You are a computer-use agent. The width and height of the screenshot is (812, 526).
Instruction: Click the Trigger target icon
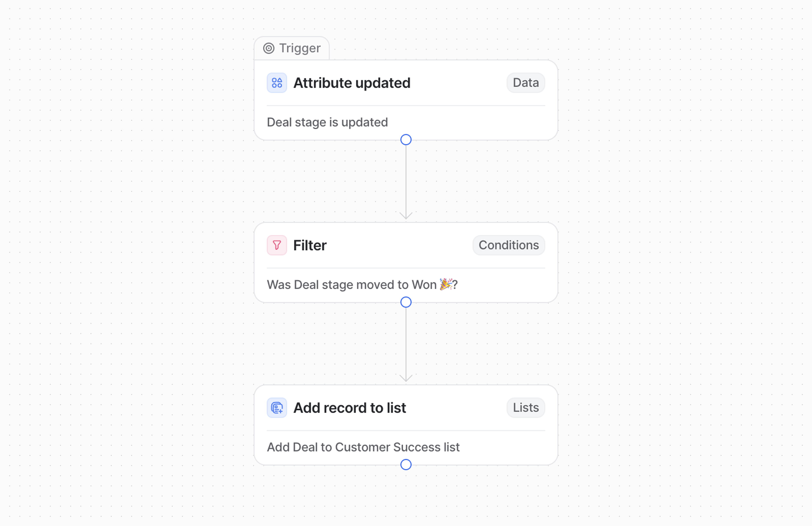tap(269, 48)
